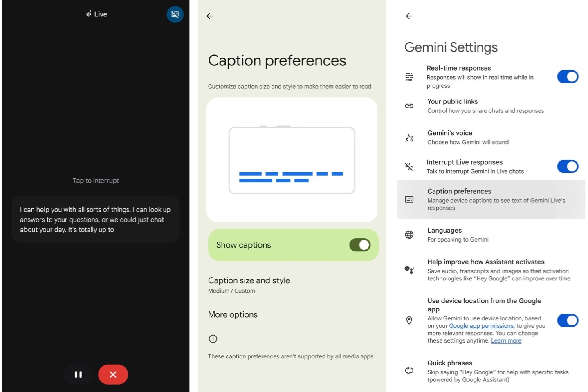Tap the 'Tap to interrupt' text
This screenshot has height=392, width=588.
click(x=96, y=181)
